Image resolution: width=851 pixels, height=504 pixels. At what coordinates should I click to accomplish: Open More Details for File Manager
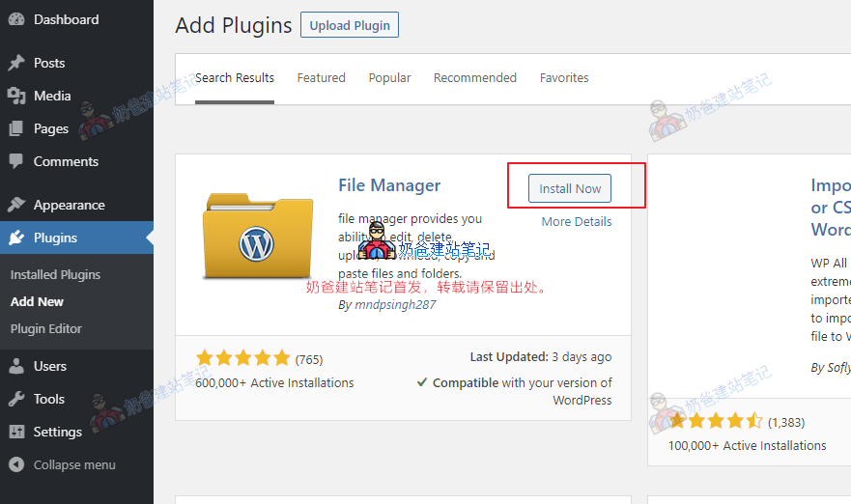[x=576, y=221]
